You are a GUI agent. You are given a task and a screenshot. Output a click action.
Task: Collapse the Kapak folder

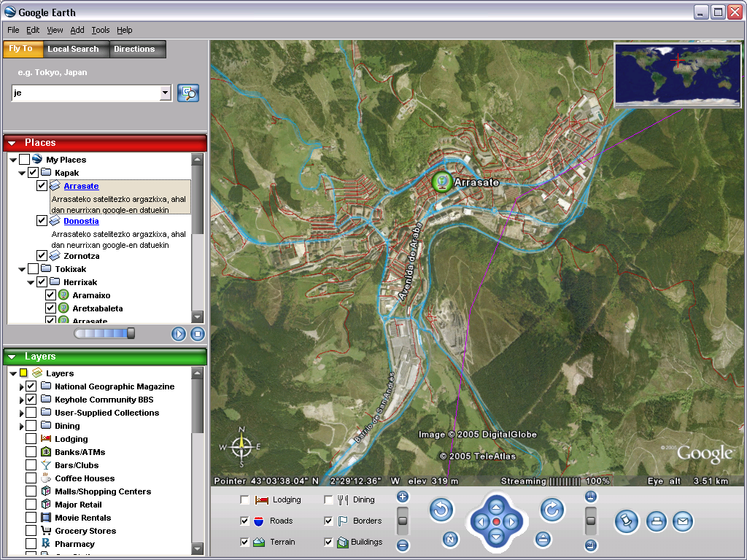pyautogui.click(x=22, y=173)
